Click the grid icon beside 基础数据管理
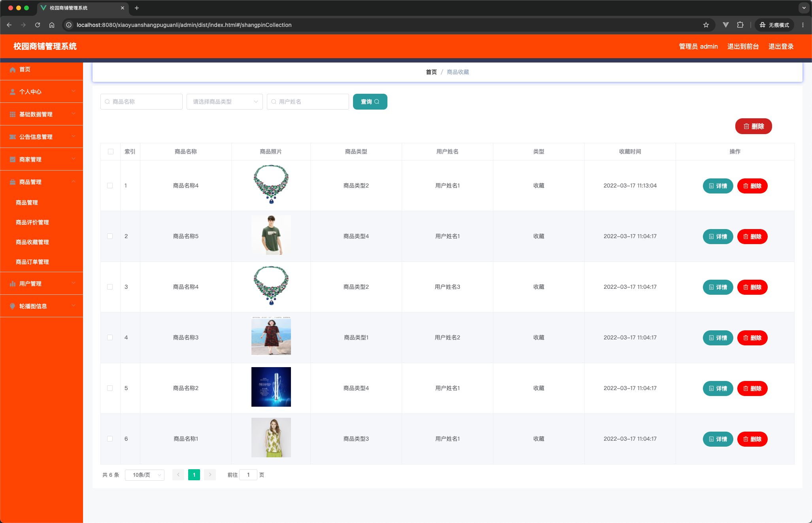Viewport: 812px width, 523px height. tap(13, 114)
